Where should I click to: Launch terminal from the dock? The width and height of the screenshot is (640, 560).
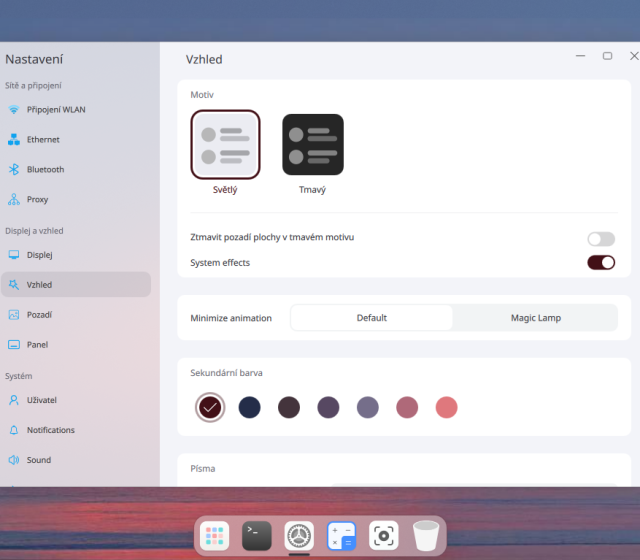tap(257, 536)
